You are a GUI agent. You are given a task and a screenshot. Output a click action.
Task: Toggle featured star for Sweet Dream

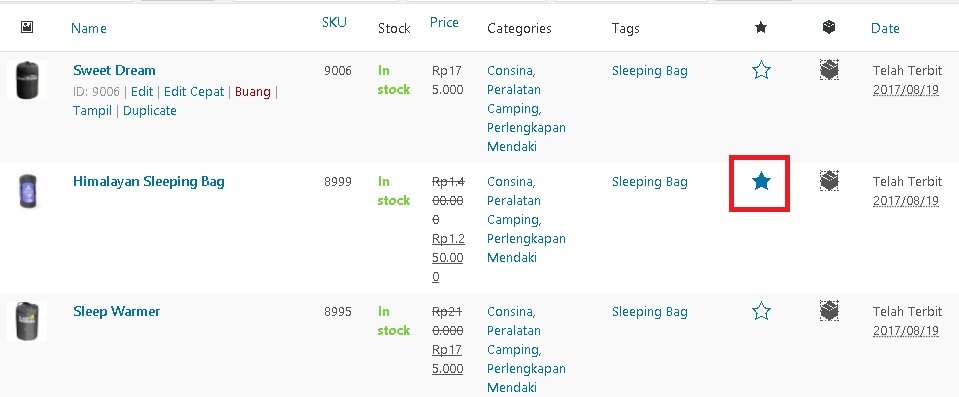(761, 70)
